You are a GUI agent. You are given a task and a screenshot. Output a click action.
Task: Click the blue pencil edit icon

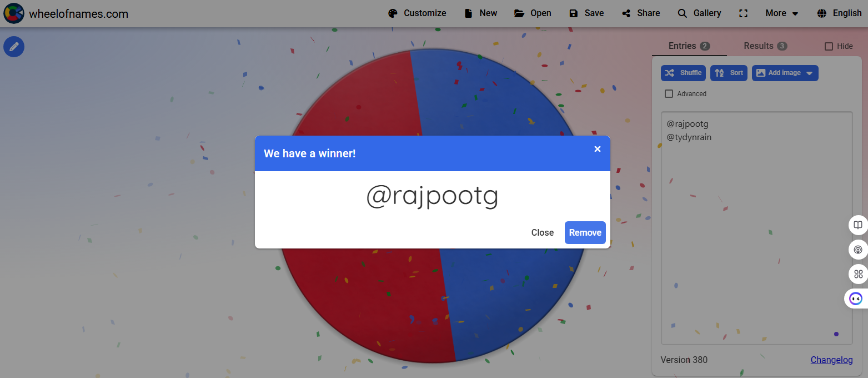click(14, 47)
